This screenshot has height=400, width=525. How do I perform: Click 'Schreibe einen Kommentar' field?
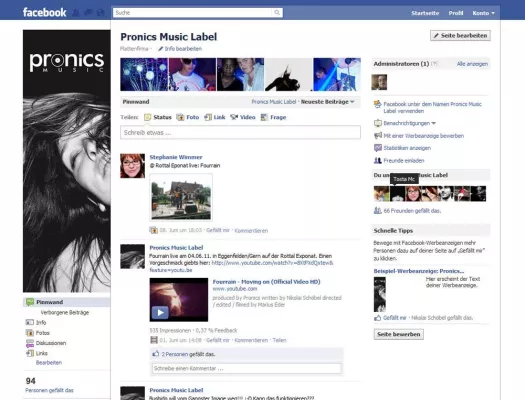click(x=247, y=369)
